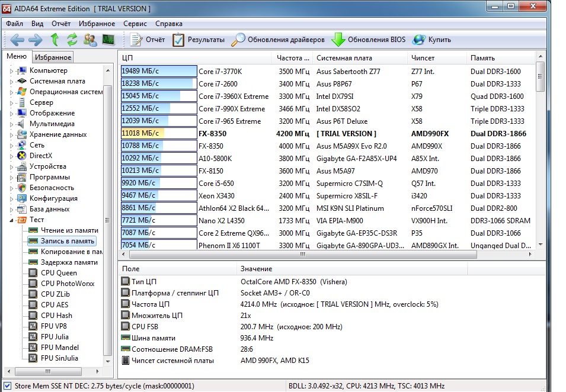Open Результаты benchmark results

coord(198,40)
